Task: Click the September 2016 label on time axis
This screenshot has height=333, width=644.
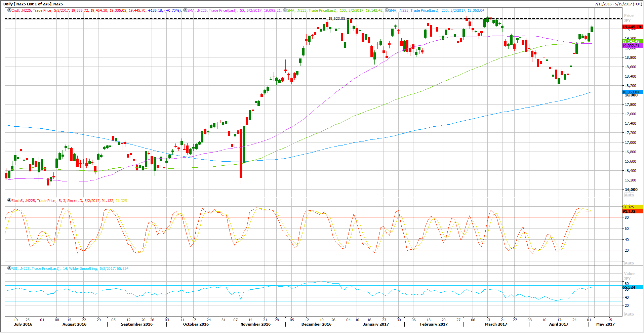Action: [137, 324]
